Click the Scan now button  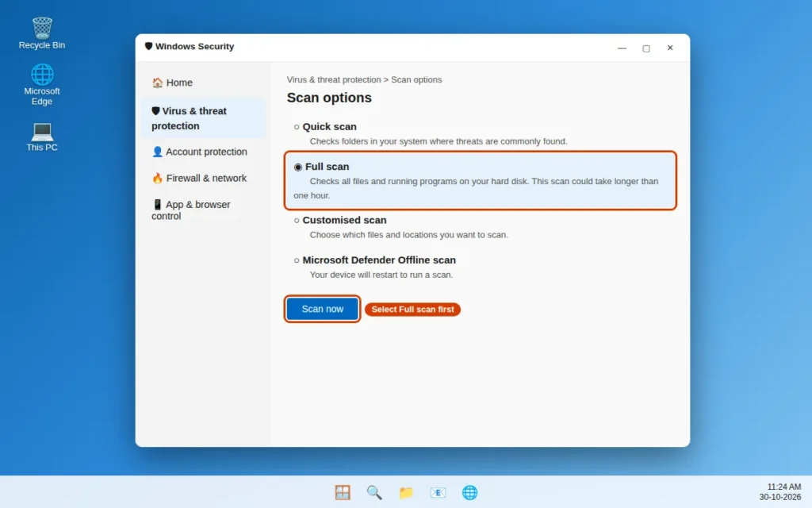(x=322, y=309)
